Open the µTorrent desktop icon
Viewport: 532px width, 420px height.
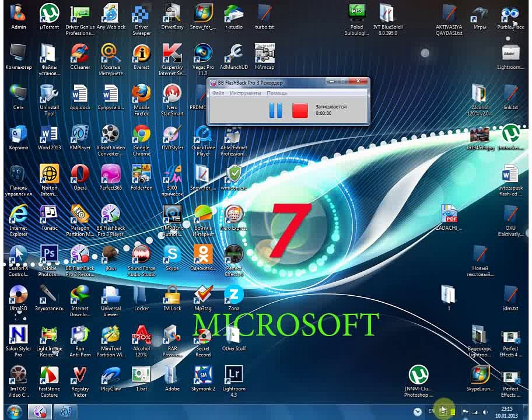click(x=49, y=17)
